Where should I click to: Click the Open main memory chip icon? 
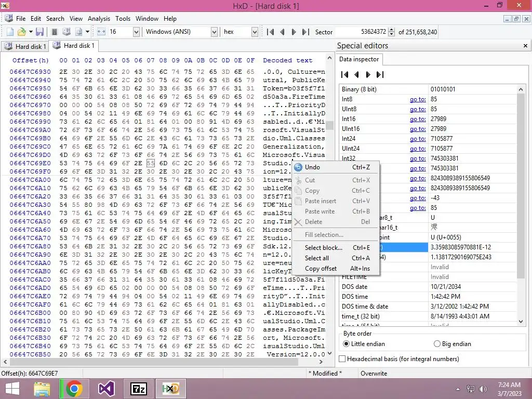click(54, 32)
